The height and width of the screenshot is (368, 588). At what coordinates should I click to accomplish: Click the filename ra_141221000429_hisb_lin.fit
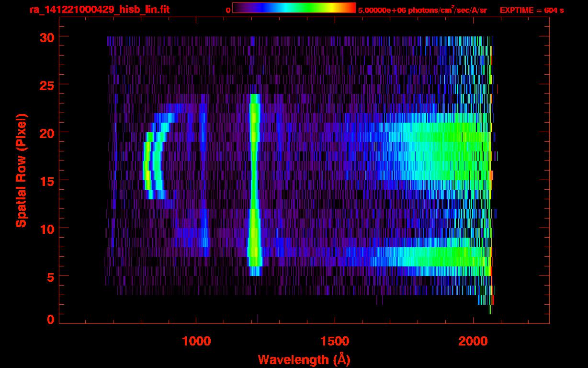[x=99, y=10]
